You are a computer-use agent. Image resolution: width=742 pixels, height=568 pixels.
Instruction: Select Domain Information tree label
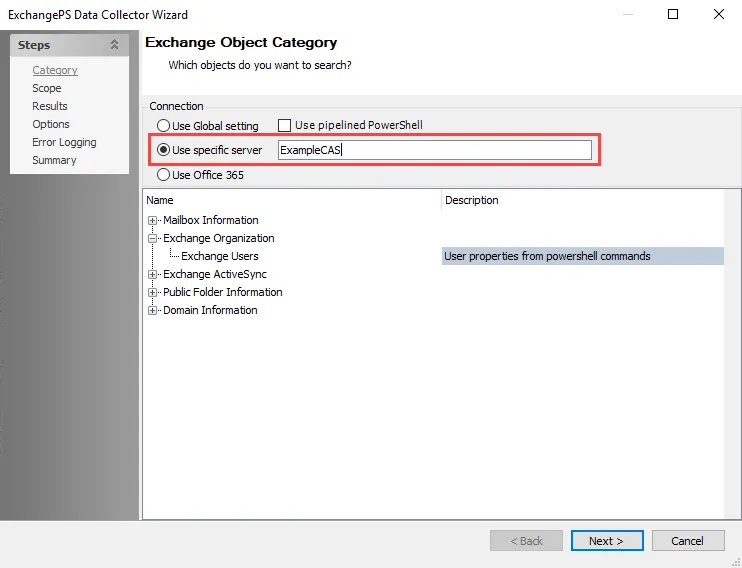(210, 310)
